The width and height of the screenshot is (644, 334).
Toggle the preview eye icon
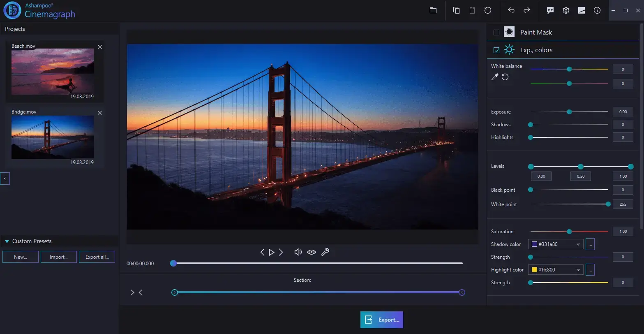tap(312, 252)
